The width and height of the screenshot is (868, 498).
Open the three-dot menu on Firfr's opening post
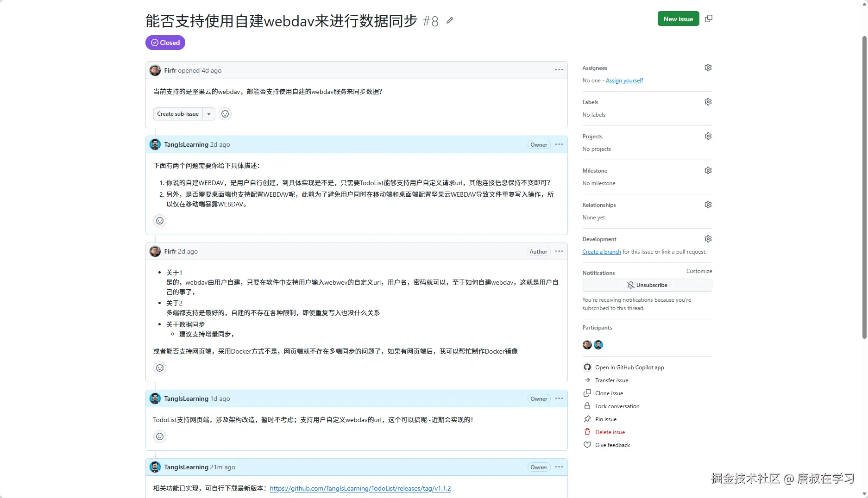[559, 70]
